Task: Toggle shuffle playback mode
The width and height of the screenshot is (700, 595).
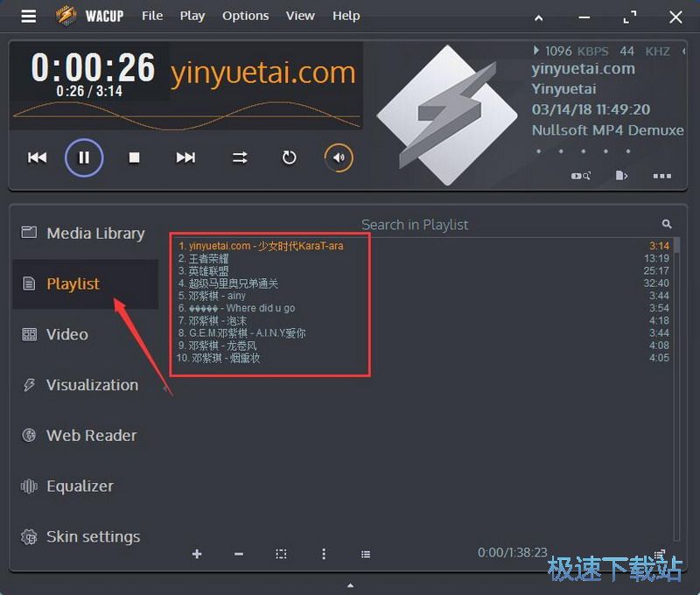Action: coord(239,157)
